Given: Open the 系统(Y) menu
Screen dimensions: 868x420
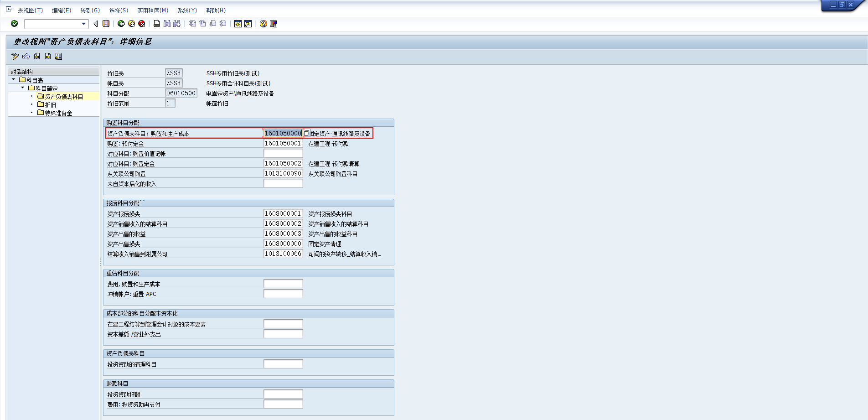Looking at the screenshot, I should 187,10.
